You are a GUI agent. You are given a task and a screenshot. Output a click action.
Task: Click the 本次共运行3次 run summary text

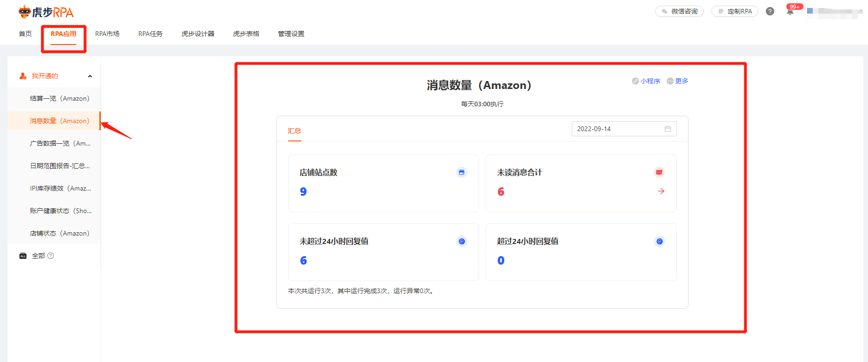point(361,291)
